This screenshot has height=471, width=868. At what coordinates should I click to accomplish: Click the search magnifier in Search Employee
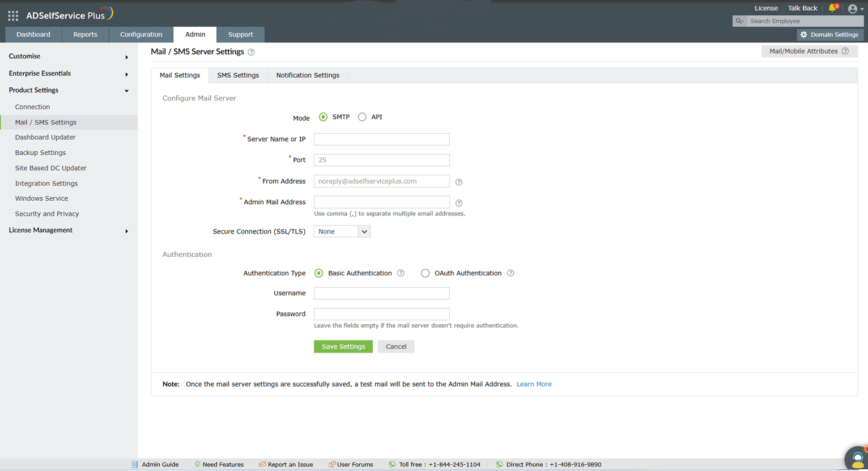tap(738, 20)
